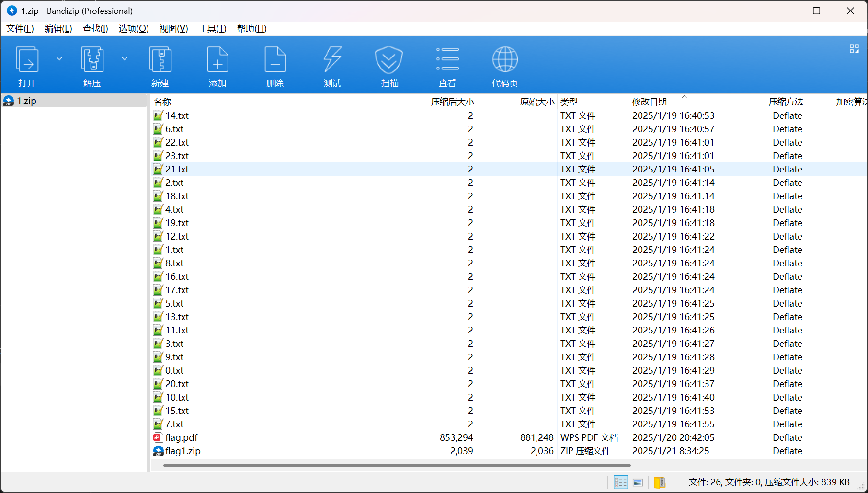Open the 查找(I) menu
868x493 pixels.
[x=95, y=29]
